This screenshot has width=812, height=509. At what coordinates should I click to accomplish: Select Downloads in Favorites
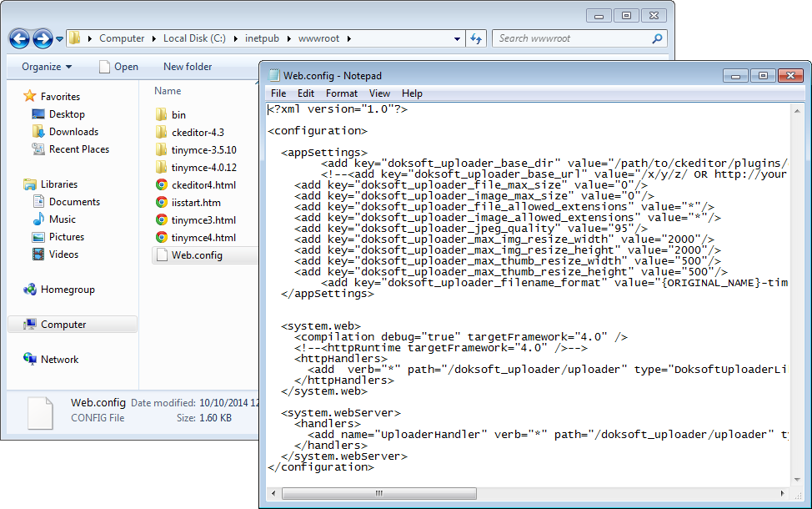pos(73,132)
